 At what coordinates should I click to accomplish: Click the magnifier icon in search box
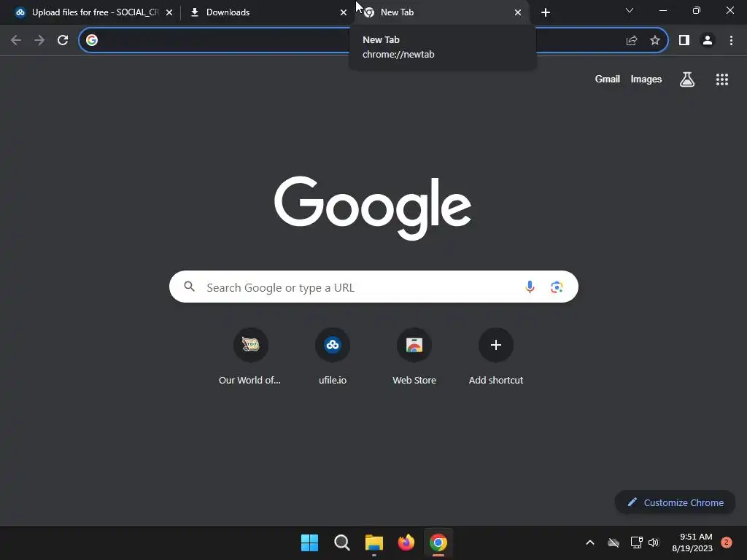[190, 287]
